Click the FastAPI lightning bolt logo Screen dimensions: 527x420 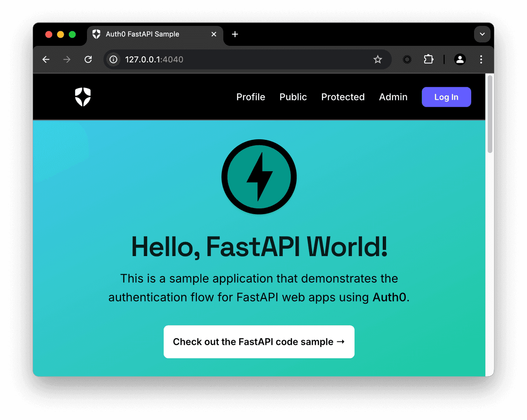pyautogui.click(x=259, y=177)
